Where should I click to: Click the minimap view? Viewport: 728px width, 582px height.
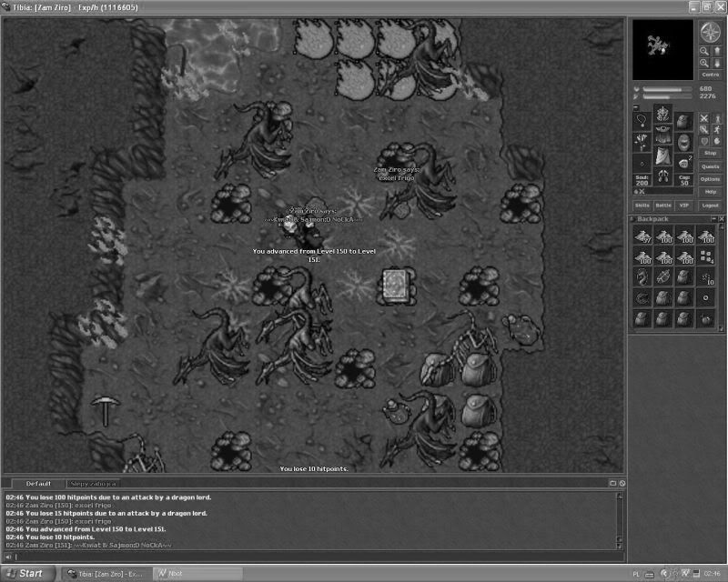point(662,49)
